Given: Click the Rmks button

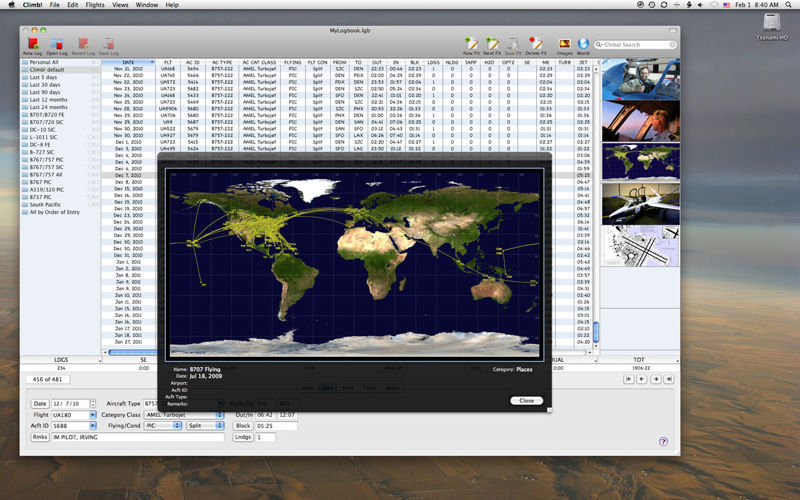Looking at the screenshot, I should pyautogui.click(x=39, y=437).
